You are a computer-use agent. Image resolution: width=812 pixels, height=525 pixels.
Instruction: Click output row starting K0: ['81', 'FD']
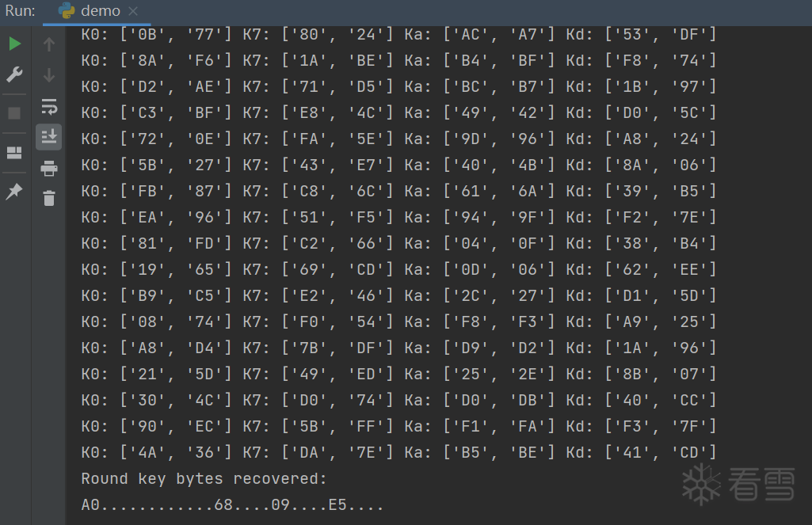tap(398, 244)
